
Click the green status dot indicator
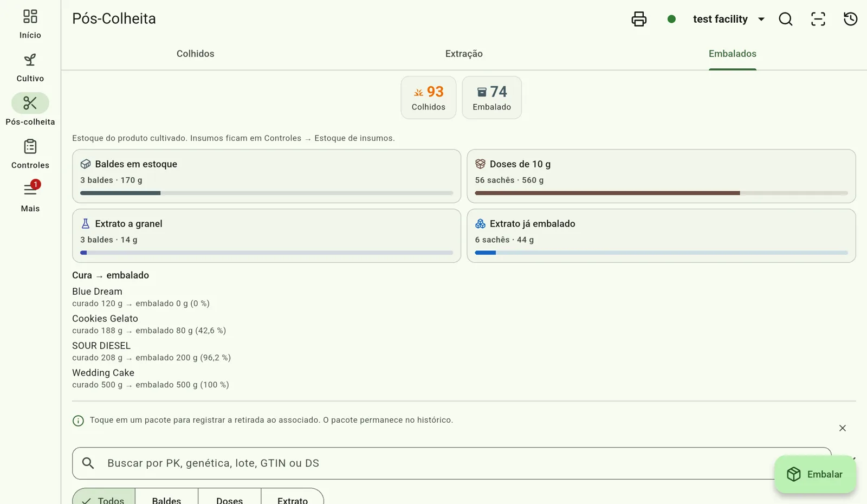(x=671, y=19)
